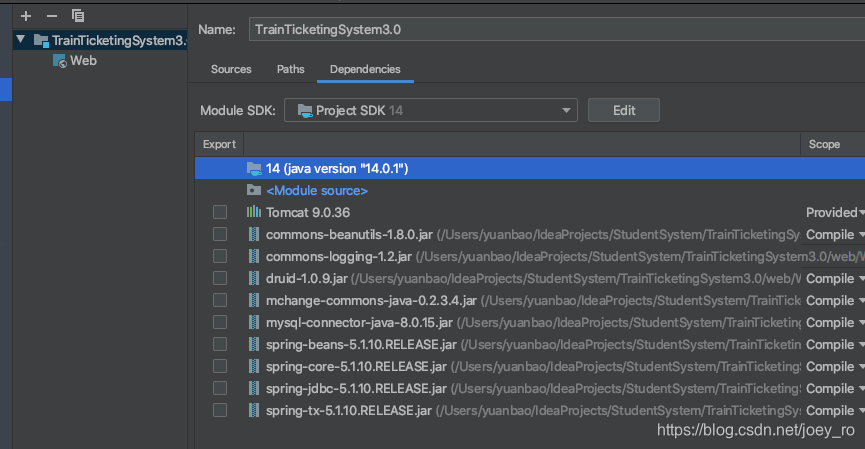Select the TrainTicketingSystem3 module in tree

coord(100,40)
